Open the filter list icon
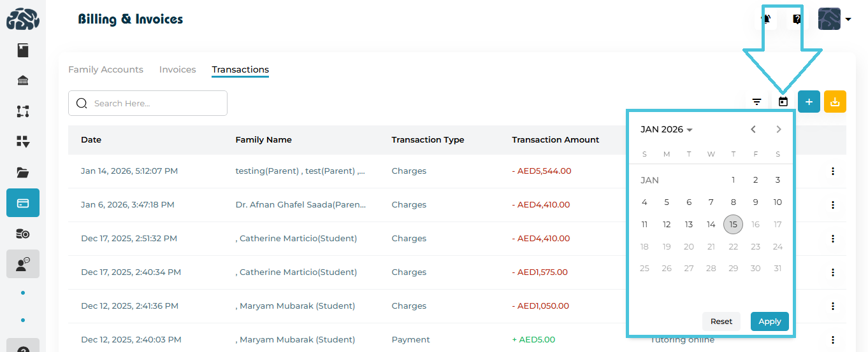Image resolution: width=868 pixels, height=352 pixels. pyautogui.click(x=756, y=102)
